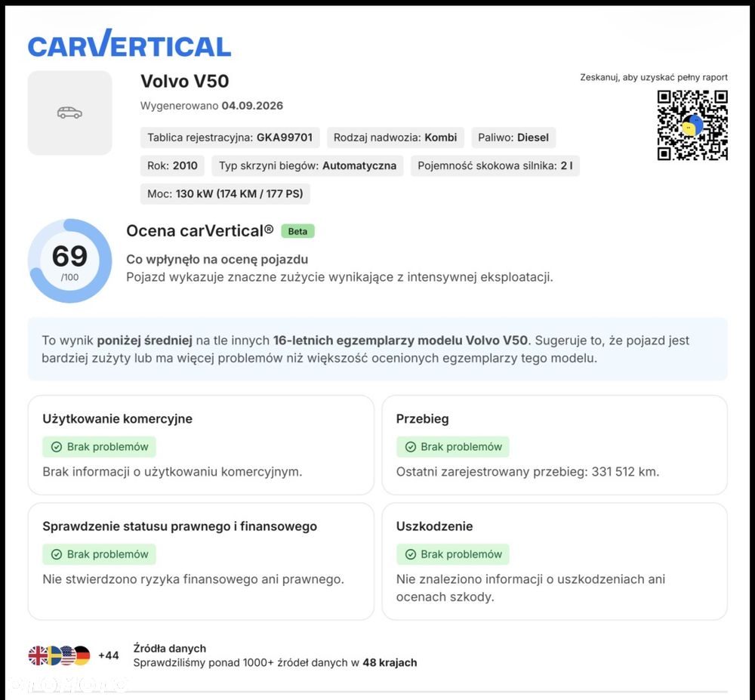Image resolution: width=755 pixels, height=700 pixels.
Task: Select the Rok 2010 chip
Action: (172, 165)
